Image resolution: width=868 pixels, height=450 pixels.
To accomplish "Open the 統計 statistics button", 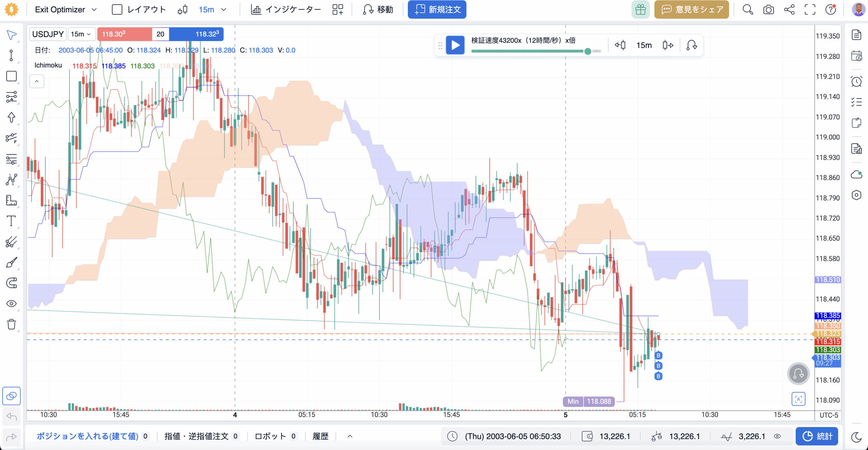I will (x=817, y=436).
